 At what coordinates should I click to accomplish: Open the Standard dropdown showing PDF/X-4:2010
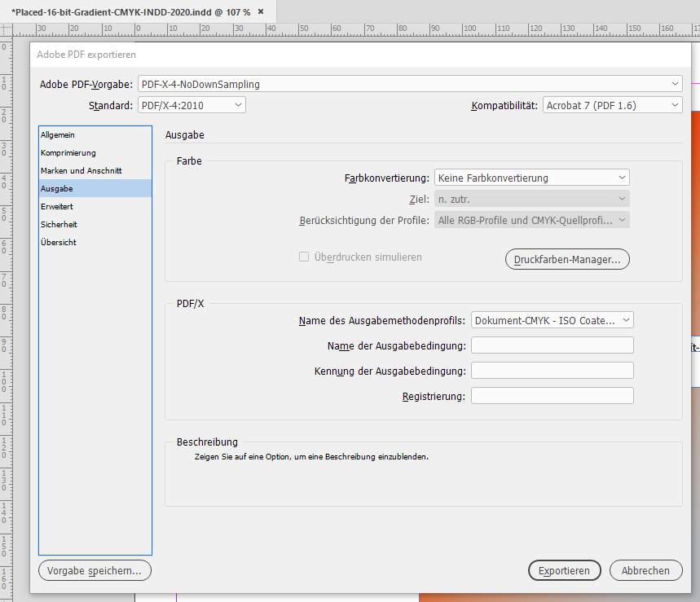pyautogui.click(x=192, y=104)
